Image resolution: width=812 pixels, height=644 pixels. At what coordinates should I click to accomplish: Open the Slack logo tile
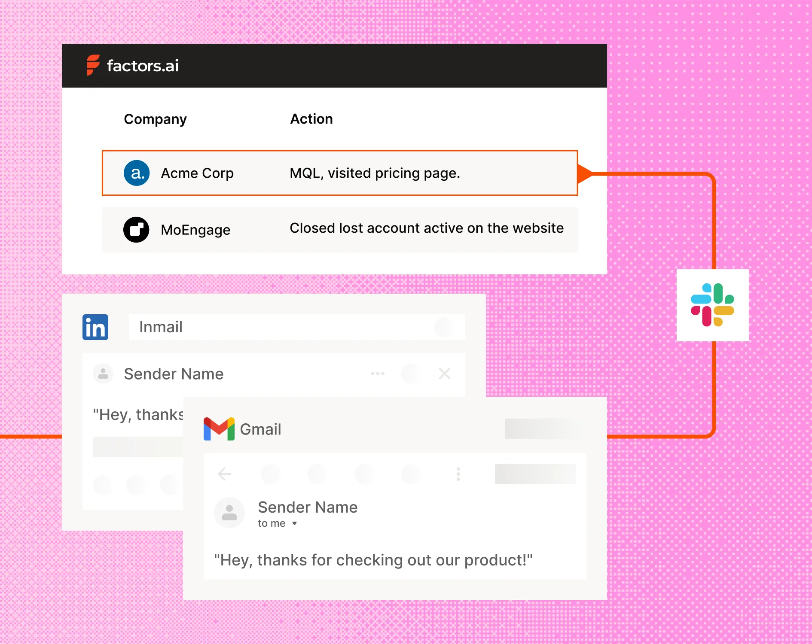712,305
